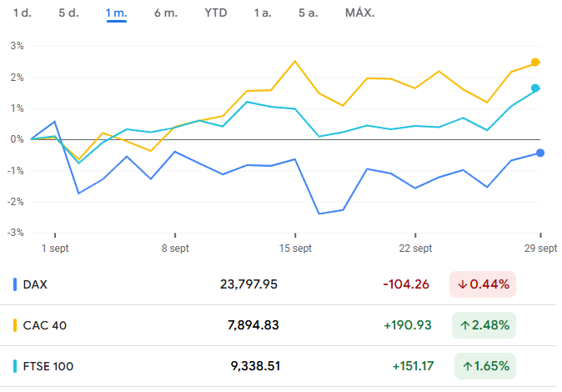Click the FTSE 100 value 9,338.51
The width and height of the screenshot is (562, 392).
[x=255, y=366]
